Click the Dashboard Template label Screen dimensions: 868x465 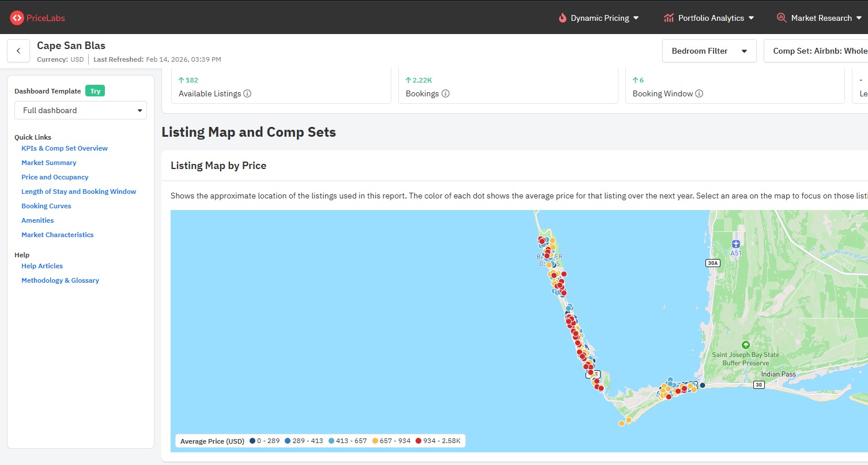pyautogui.click(x=47, y=91)
